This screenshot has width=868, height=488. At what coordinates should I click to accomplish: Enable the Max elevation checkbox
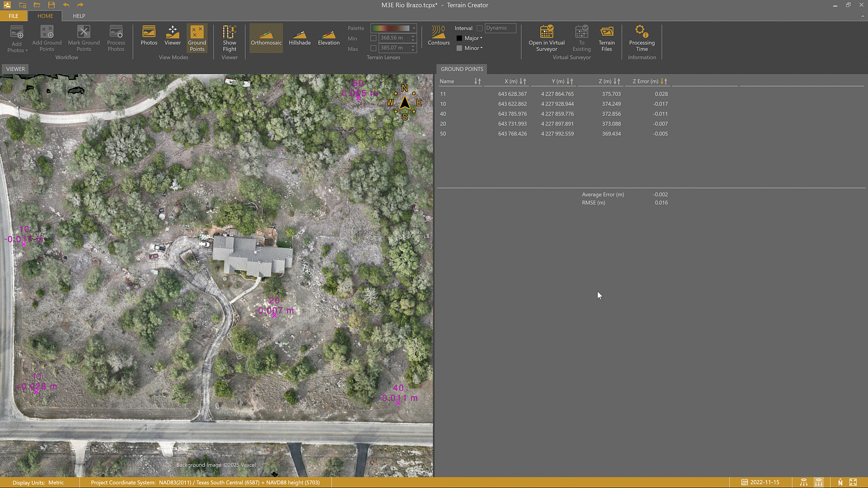pyautogui.click(x=373, y=48)
